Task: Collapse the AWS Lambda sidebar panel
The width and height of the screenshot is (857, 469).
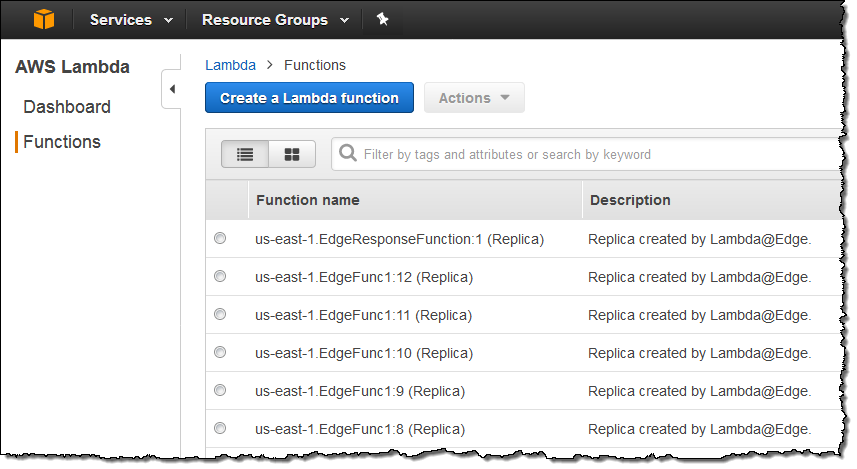Action: 171,90
